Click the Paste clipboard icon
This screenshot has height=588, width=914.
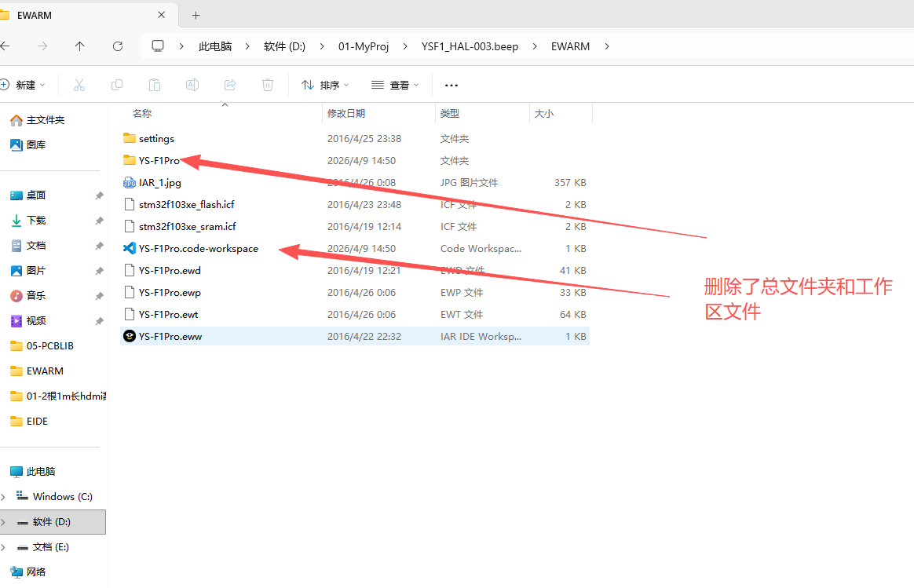coord(155,85)
